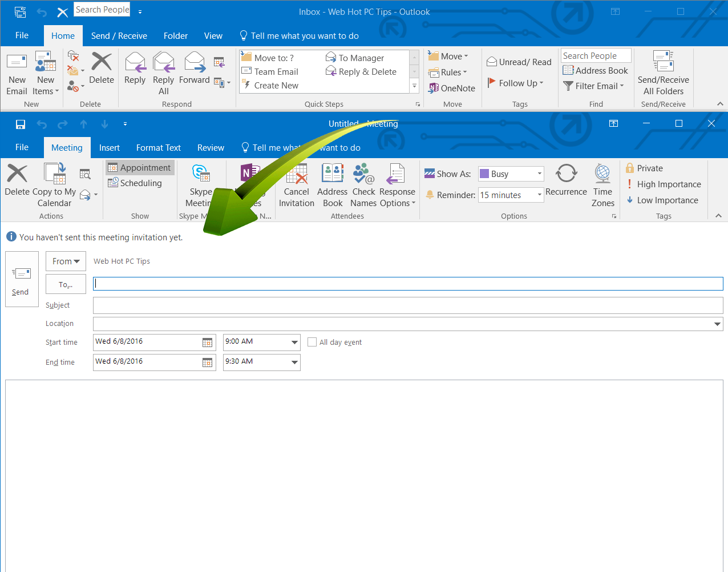Click the Reply All button
728x572 pixels.
[x=164, y=74]
